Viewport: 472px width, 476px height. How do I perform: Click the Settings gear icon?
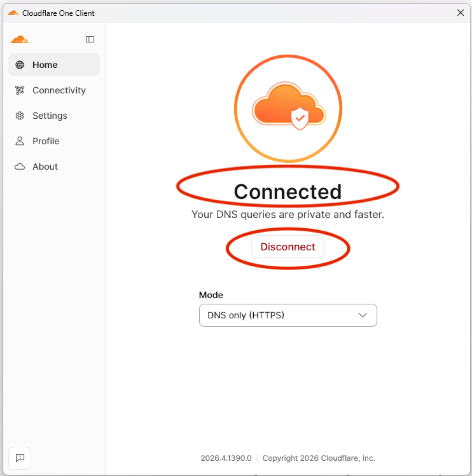(x=20, y=116)
